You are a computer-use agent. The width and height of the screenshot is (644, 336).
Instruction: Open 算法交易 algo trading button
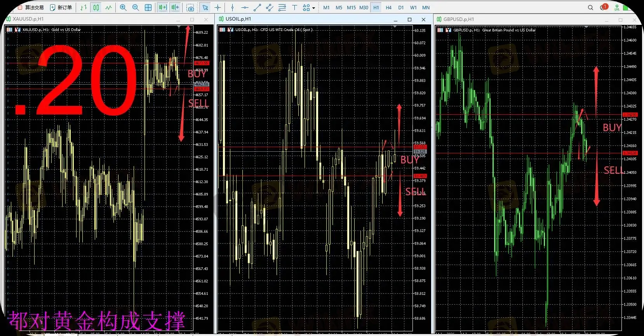tap(31, 7)
